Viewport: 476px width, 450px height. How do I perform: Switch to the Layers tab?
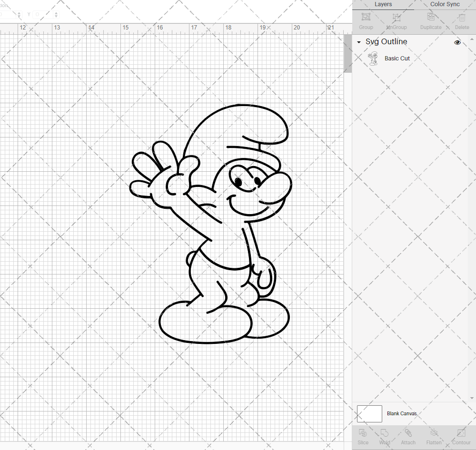[x=383, y=4]
